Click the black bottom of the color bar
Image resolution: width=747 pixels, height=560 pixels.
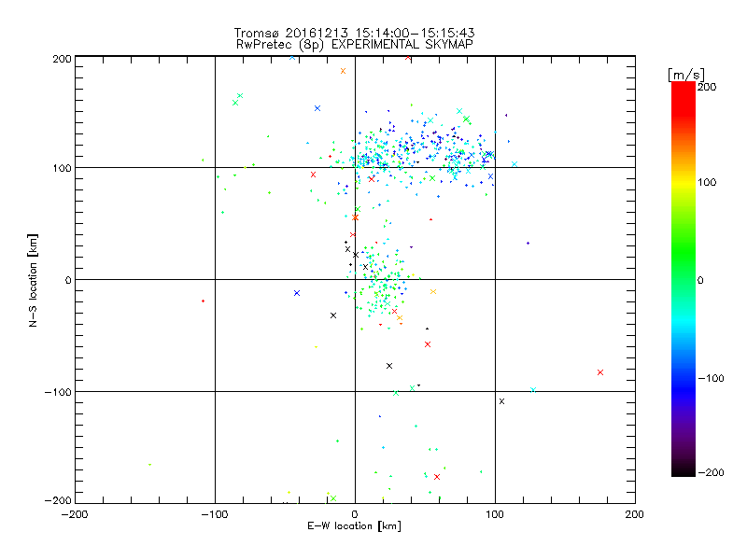[683, 471]
